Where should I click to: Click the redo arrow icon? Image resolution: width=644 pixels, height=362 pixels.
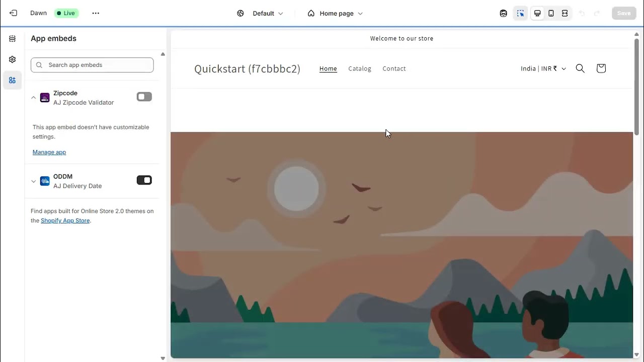click(597, 13)
